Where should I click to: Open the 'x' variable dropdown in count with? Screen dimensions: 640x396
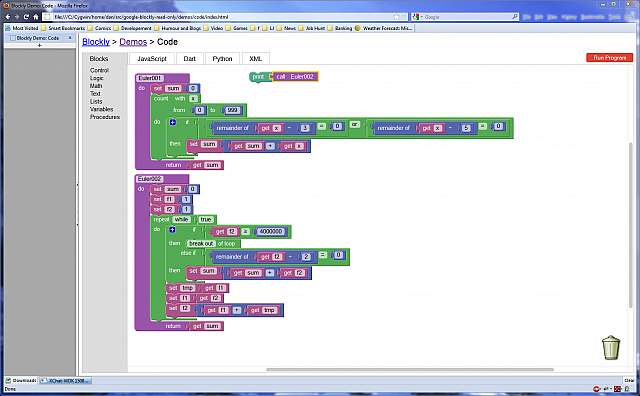[x=193, y=98]
